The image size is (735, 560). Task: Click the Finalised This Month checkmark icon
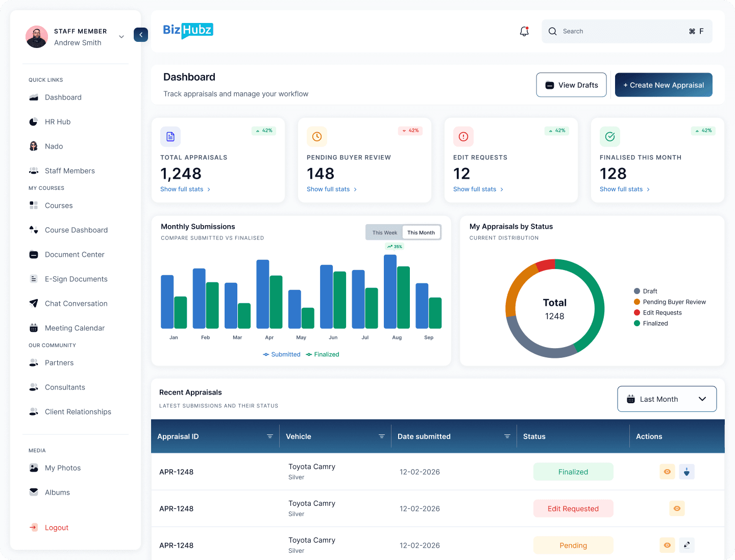pyautogui.click(x=610, y=137)
